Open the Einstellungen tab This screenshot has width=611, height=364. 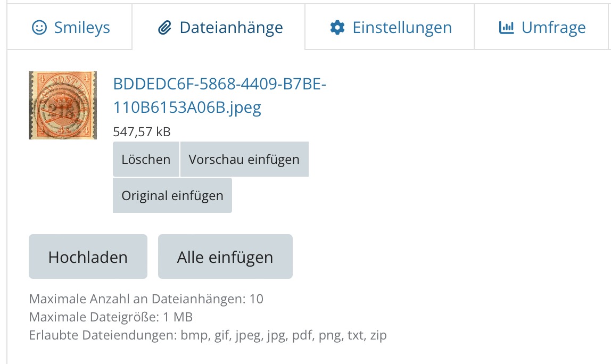tap(402, 28)
